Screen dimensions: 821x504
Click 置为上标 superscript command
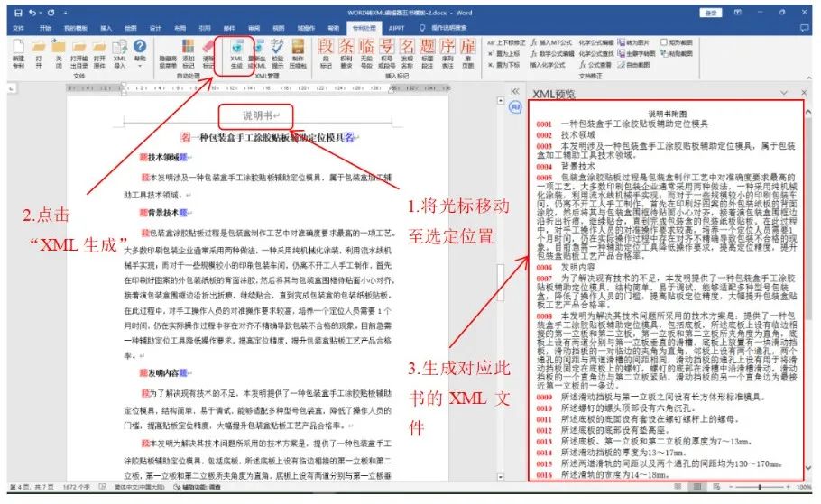click(x=503, y=54)
